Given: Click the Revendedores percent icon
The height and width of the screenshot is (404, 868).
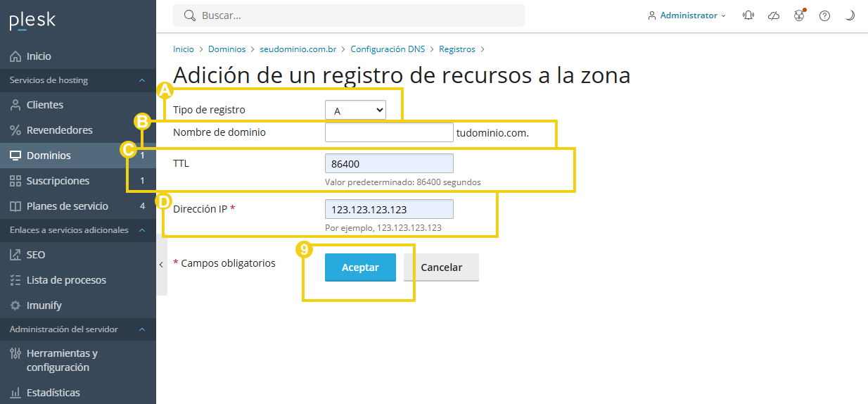Looking at the screenshot, I should coord(15,130).
